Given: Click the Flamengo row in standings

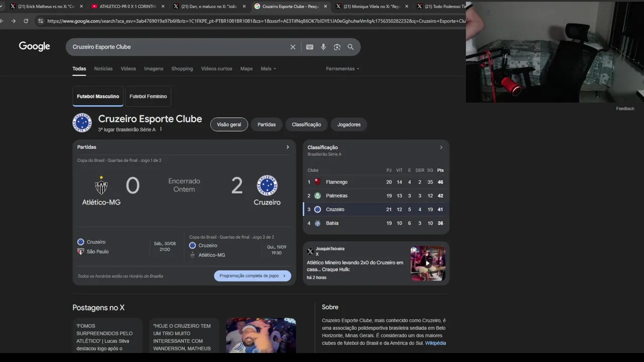Looking at the screenshot, I should [x=376, y=182].
